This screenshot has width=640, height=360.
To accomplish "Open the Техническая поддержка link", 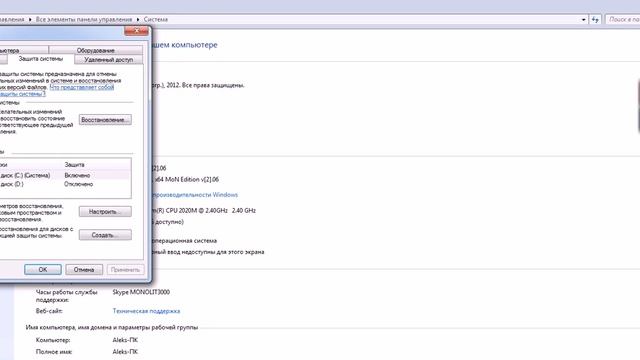I will (146, 311).
